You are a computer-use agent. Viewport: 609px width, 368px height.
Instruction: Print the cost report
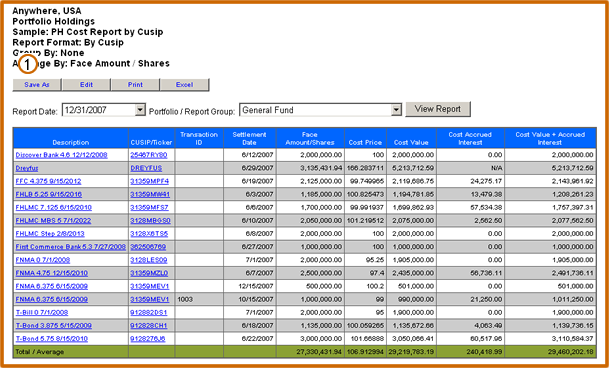(x=135, y=85)
